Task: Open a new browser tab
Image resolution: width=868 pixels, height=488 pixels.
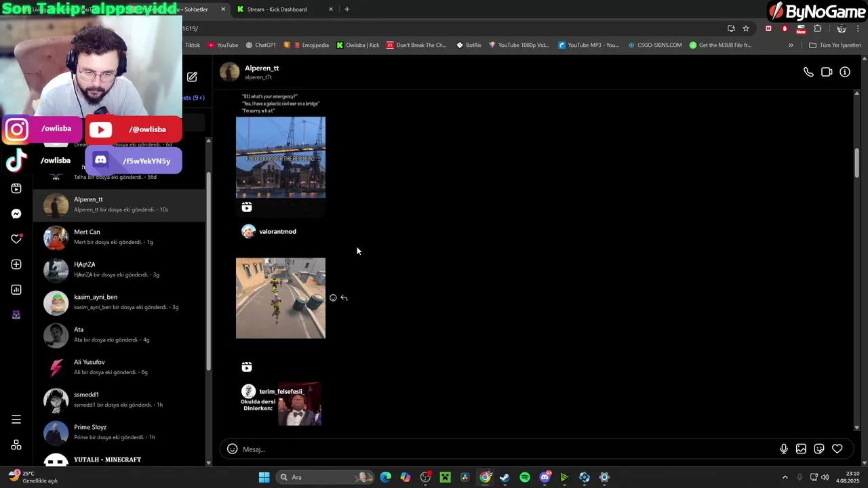Action: tap(347, 9)
